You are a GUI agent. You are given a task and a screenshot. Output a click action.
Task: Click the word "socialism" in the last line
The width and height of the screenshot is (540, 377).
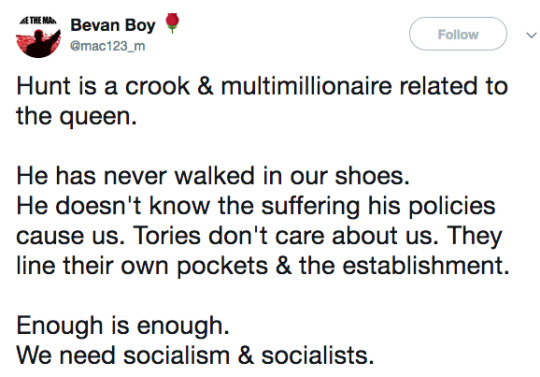point(176,355)
